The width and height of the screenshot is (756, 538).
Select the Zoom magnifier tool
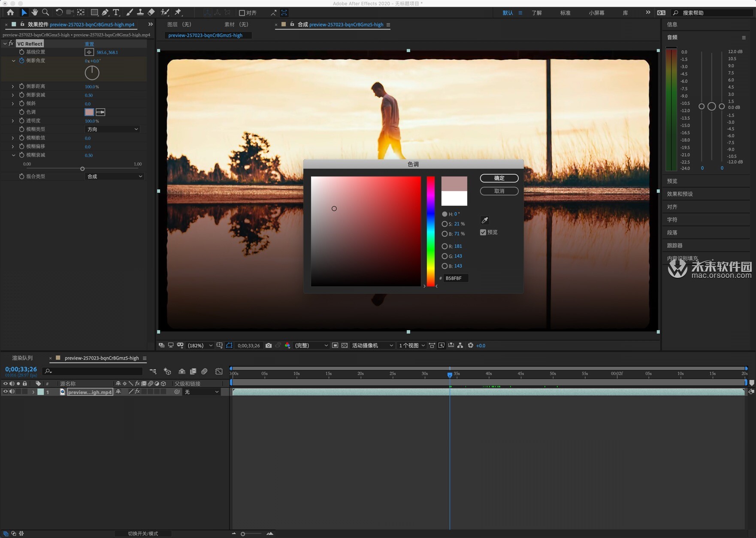(45, 12)
